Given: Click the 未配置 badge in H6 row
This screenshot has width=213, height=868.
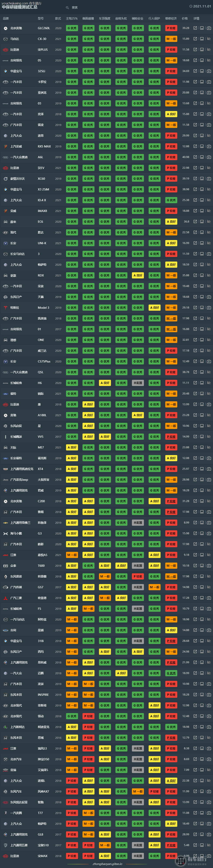Looking at the screenshot, I should pyautogui.click(x=138, y=383).
